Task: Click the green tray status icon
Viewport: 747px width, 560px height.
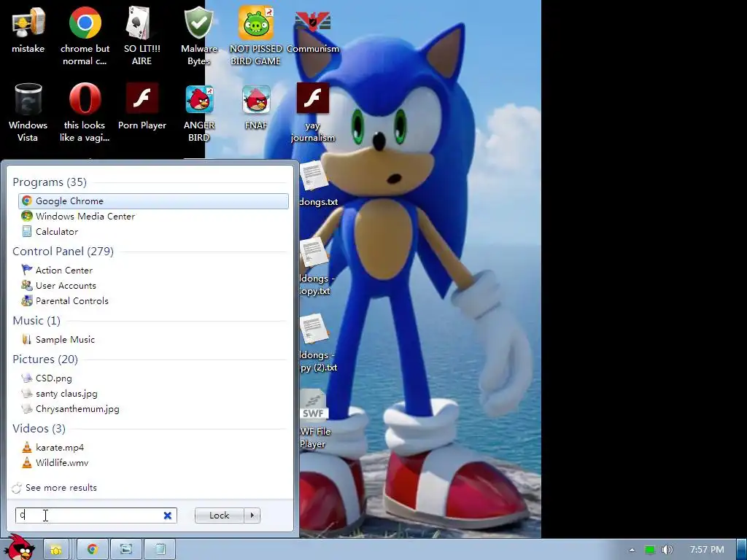Action: [x=650, y=550]
